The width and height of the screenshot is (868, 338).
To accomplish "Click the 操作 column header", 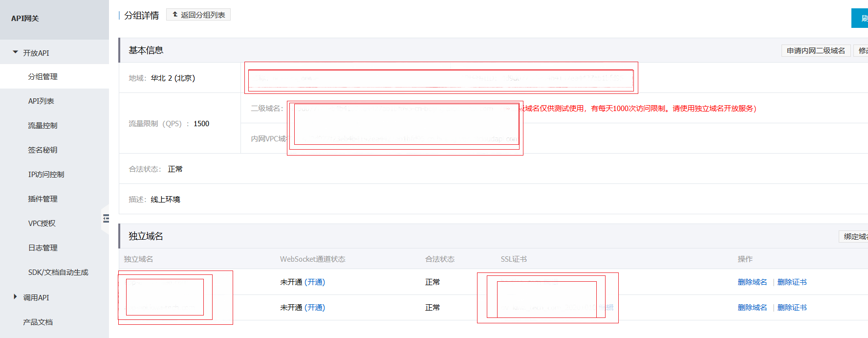I will (745, 259).
